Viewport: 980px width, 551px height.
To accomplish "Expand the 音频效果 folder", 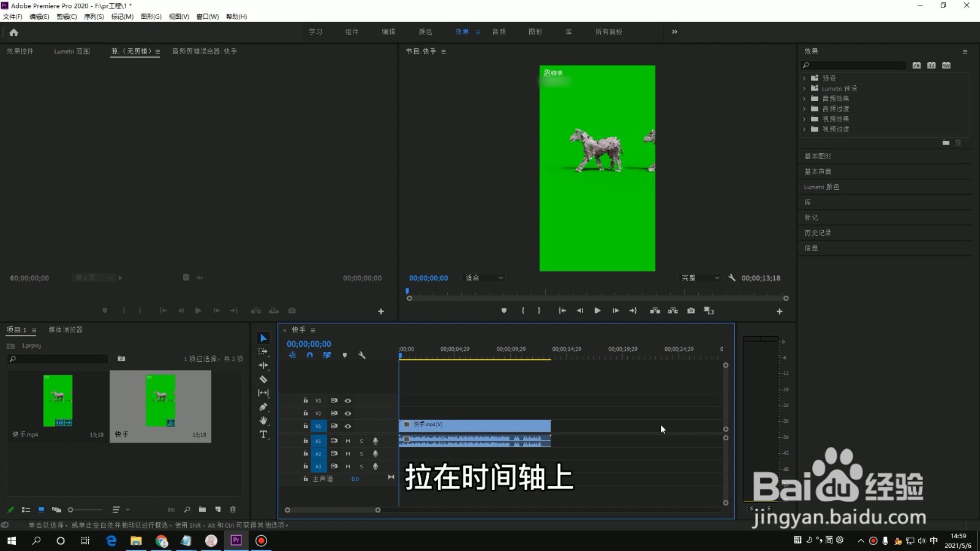I will click(804, 99).
